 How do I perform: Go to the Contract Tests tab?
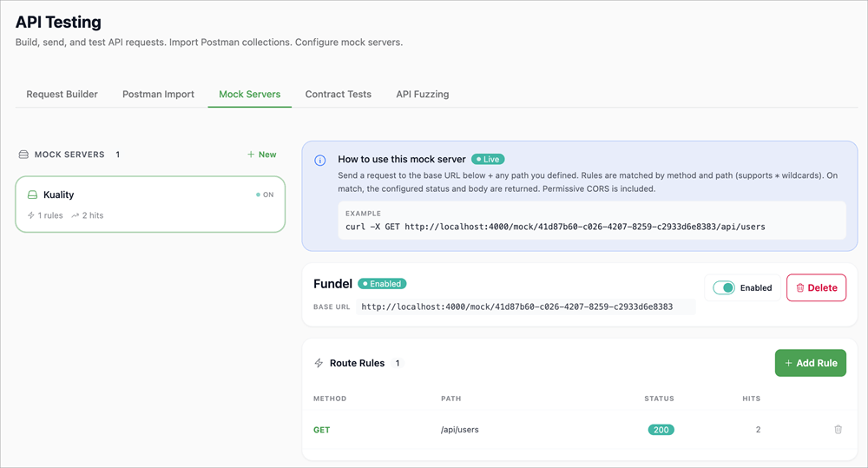(x=339, y=94)
